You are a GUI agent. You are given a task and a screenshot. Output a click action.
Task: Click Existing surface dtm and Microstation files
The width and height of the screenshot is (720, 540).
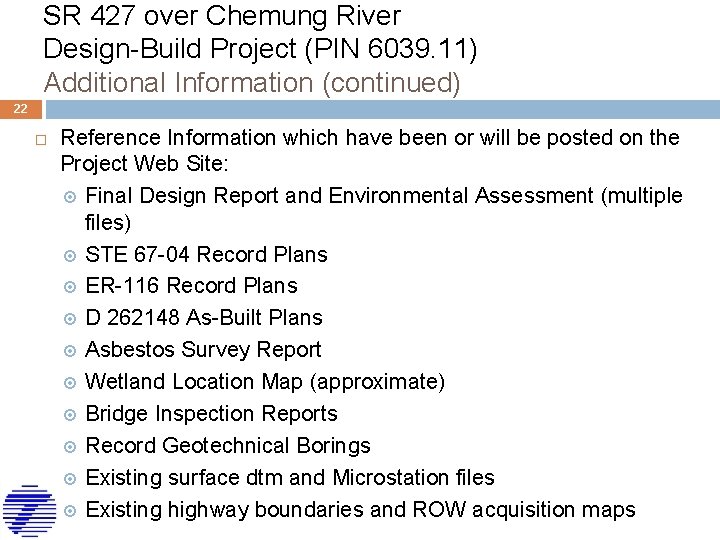pos(290,478)
